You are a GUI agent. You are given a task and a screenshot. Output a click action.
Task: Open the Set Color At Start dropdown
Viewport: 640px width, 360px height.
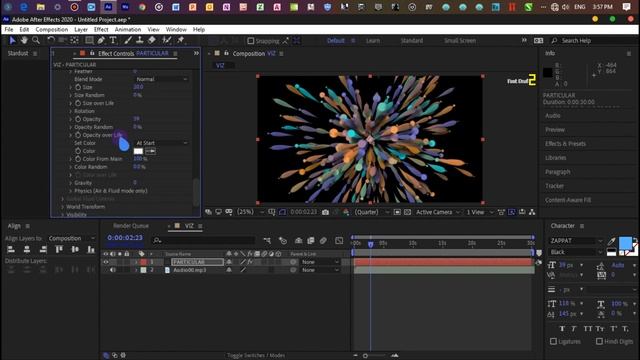click(161, 143)
